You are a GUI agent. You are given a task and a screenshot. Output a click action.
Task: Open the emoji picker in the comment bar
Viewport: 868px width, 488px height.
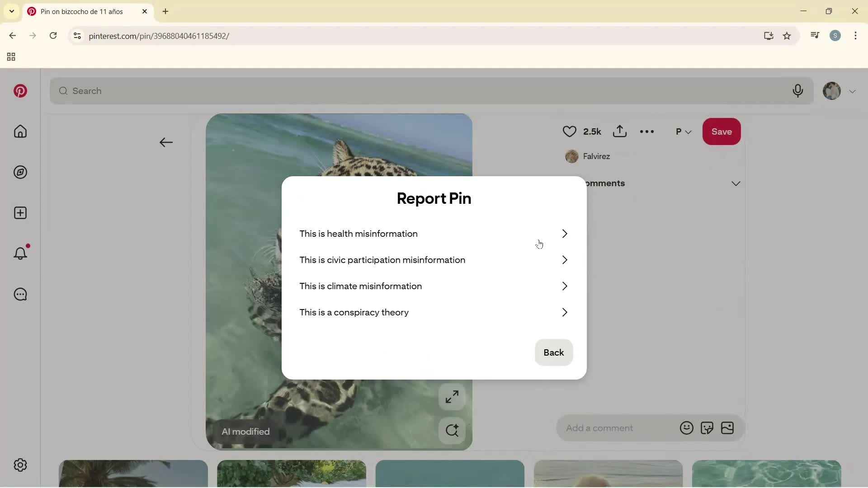tap(686, 428)
